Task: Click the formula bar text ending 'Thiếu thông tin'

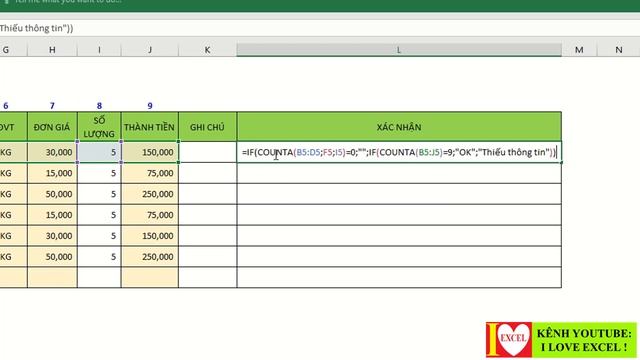Action: coord(37,28)
